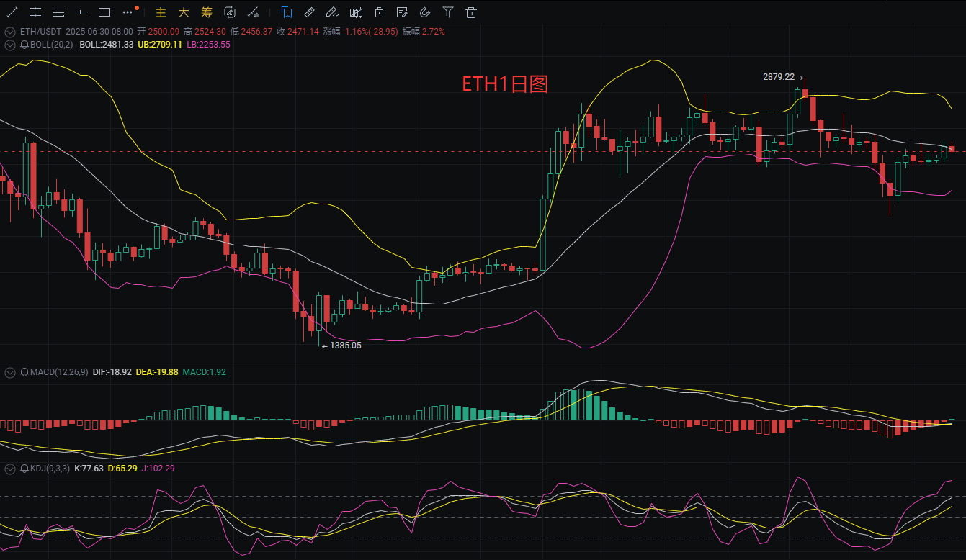
Task: Open the note edit icon
Action: (402, 12)
